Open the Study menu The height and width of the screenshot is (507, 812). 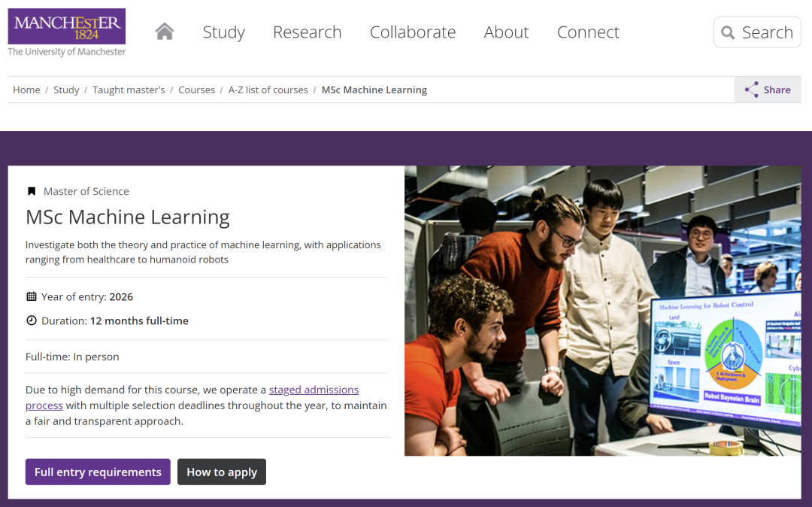[223, 32]
